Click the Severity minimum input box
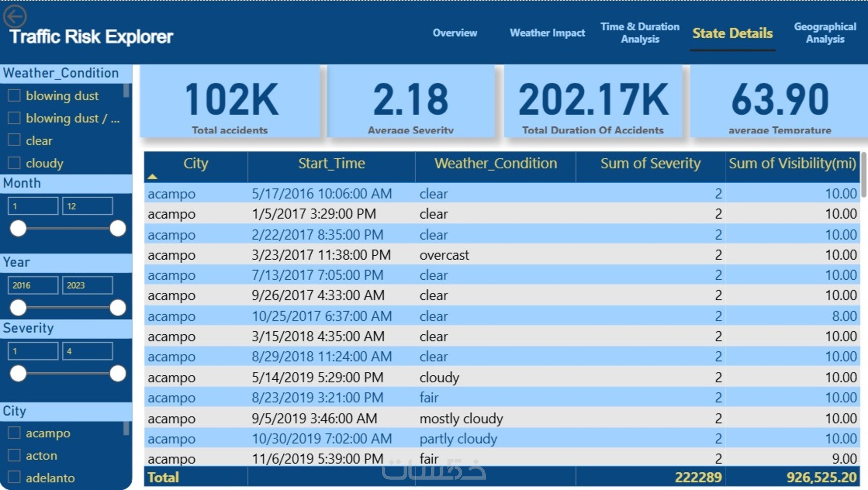 click(33, 351)
